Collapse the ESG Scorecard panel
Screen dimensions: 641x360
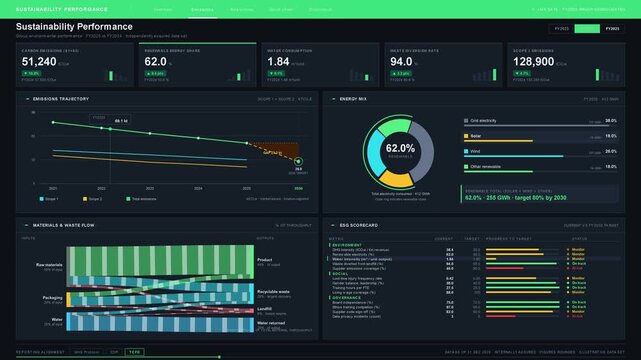click(333, 225)
